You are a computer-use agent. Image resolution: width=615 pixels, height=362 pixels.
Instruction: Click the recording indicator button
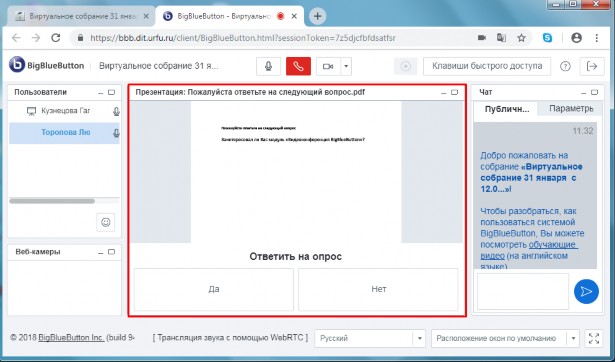click(406, 66)
